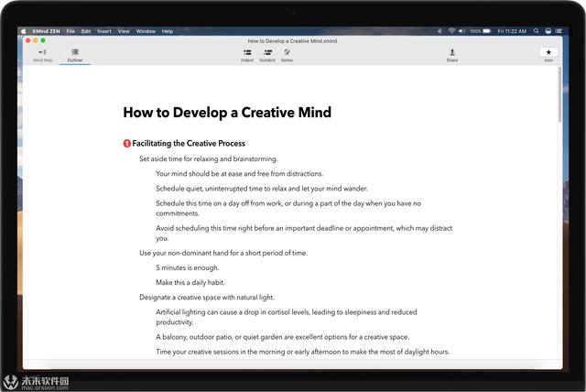Open the File menu
This screenshot has width=586, height=392.
click(x=71, y=31)
